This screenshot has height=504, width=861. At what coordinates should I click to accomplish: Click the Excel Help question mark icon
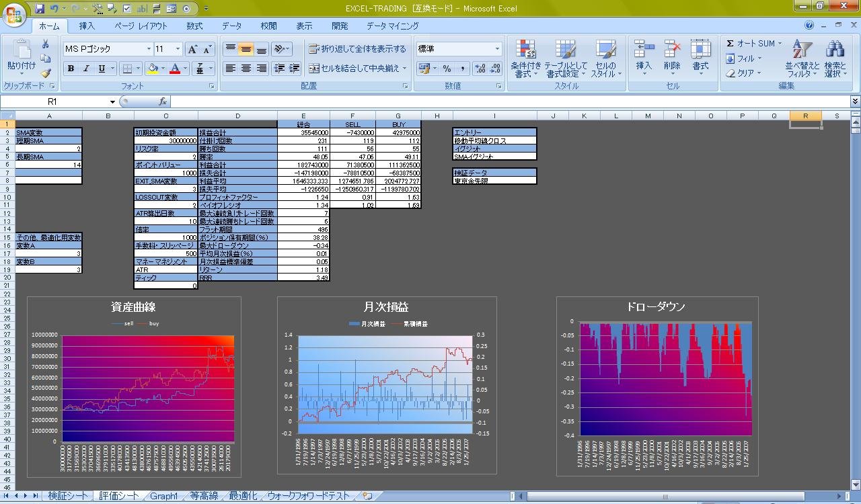(809, 25)
